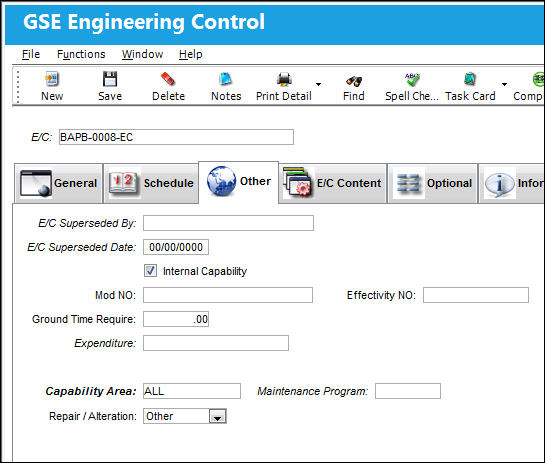Click the Expenditure input field
The height and width of the screenshot is (463, 545).
pyautogui.click(x=216, y=343)
